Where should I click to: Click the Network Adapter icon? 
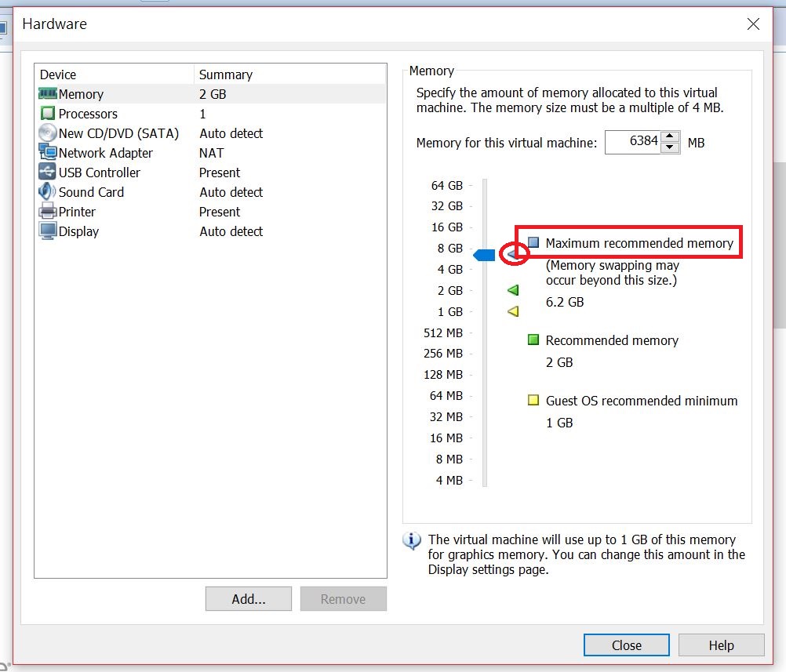click(x=48, y=152)
